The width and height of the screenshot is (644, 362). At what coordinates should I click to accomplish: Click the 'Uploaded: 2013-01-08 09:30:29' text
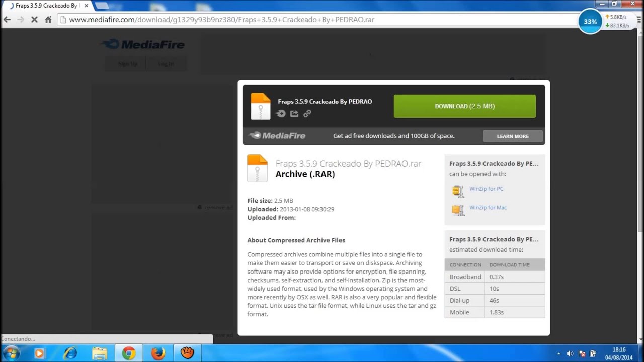(x=291, y=209)
